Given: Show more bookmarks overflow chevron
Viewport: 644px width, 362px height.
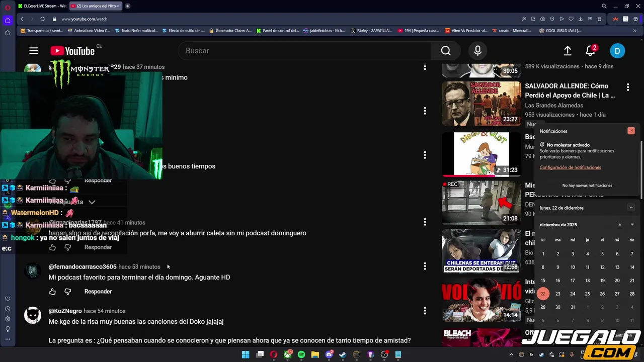Looking at the screenshot, I should (634, 31).
